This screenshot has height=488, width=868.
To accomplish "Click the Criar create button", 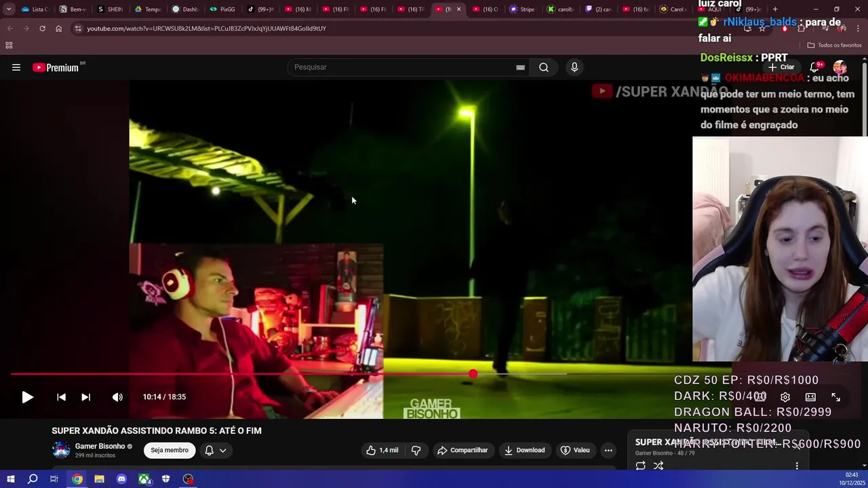I will coord(781,67).
